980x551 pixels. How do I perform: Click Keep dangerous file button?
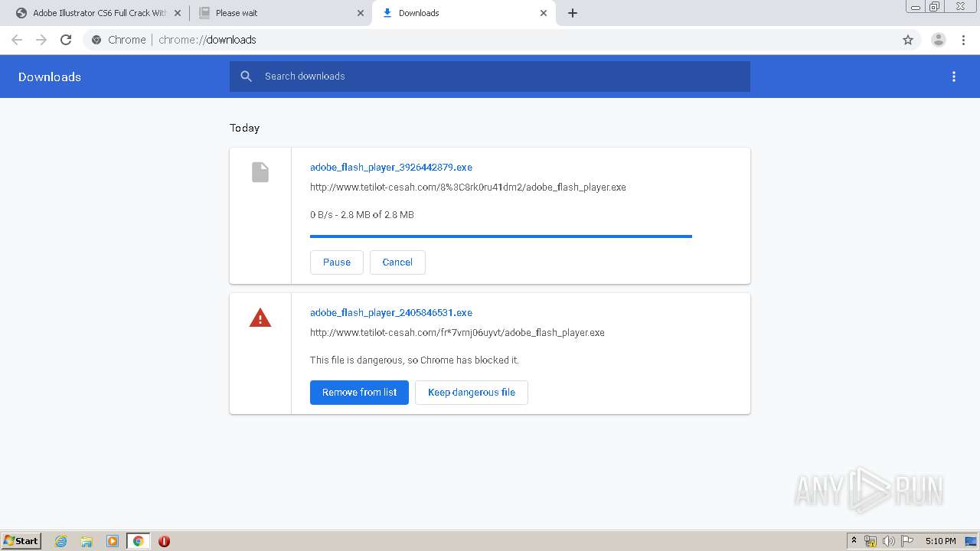point(472,392)
